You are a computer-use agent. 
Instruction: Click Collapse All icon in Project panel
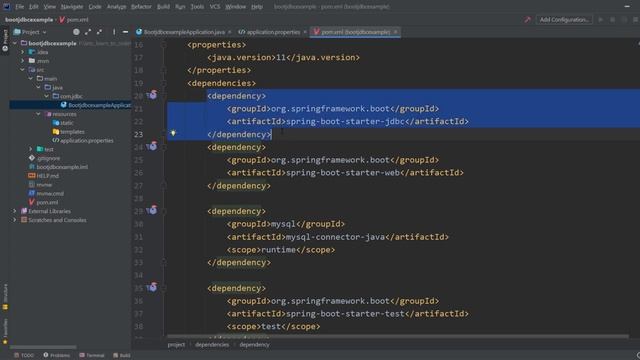pos(100,32)
